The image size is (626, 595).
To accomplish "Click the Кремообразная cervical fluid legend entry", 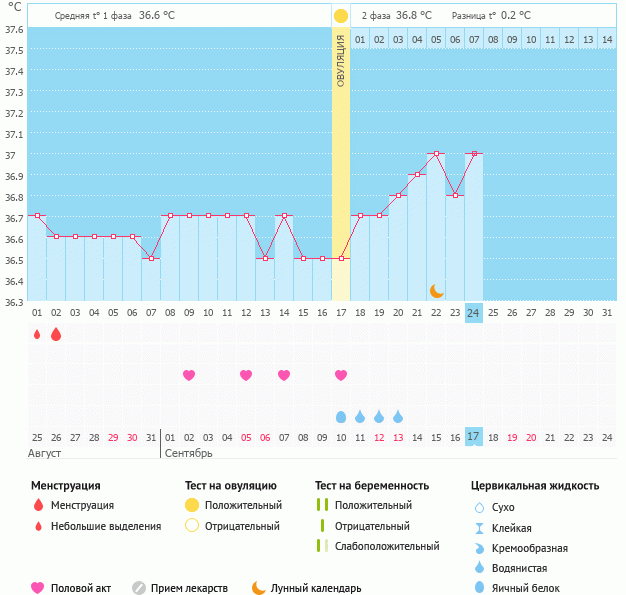I will [x=537, y=548].
